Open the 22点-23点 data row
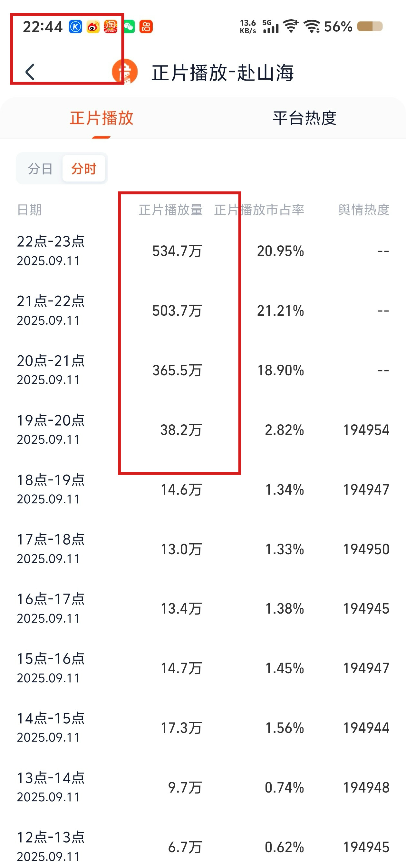This screenshot has height=868, width=406. [203, 251]
